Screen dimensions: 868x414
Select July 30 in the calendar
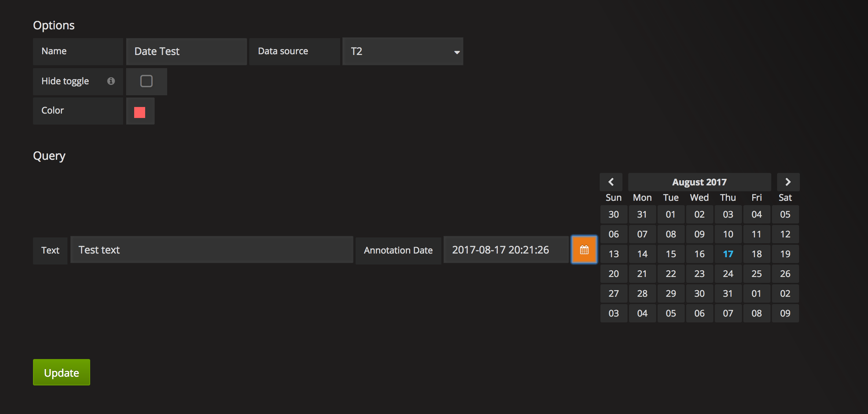coord(613,214)
